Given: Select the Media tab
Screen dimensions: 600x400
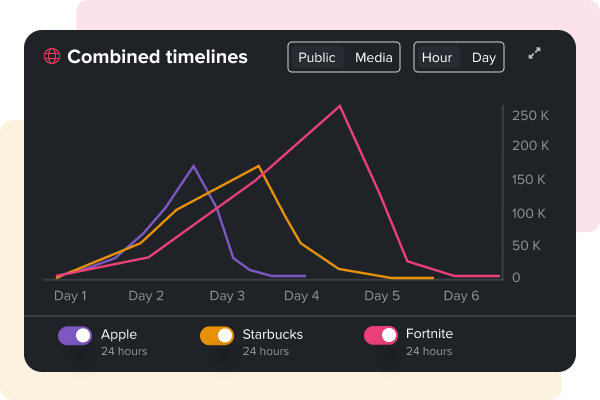Looking at the screenshot, I should (374, 57).
